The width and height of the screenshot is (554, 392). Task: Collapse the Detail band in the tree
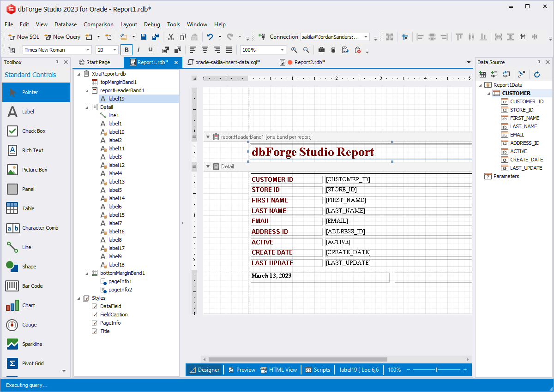[87, 107]
